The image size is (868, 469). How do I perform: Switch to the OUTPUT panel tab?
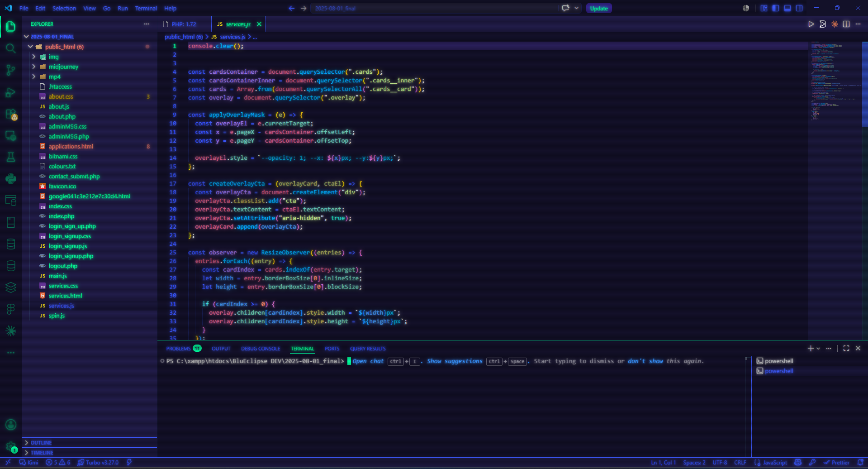221,349
